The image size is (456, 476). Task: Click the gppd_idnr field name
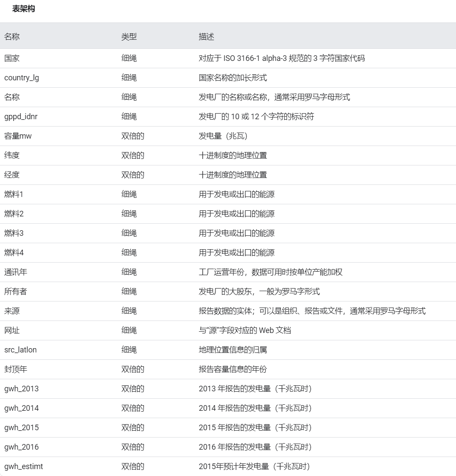click(21, 117)
